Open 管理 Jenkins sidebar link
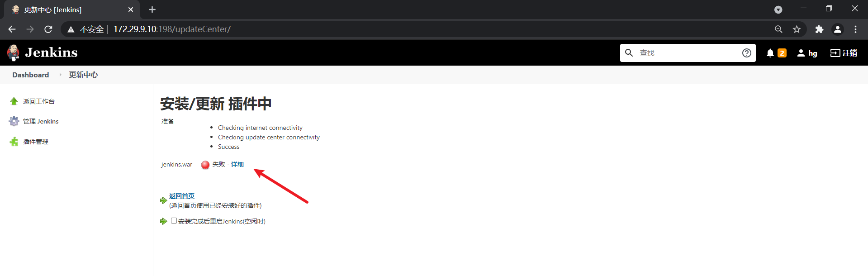The height and width of the screenshot is (276, 868). 41,121
